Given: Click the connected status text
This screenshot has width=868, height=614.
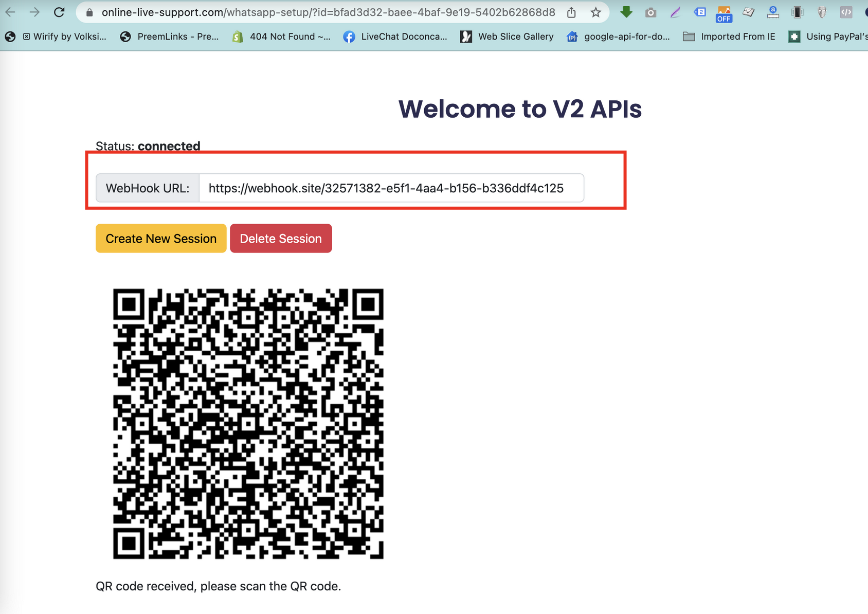Looking at the screenshot, I should 169,146.
